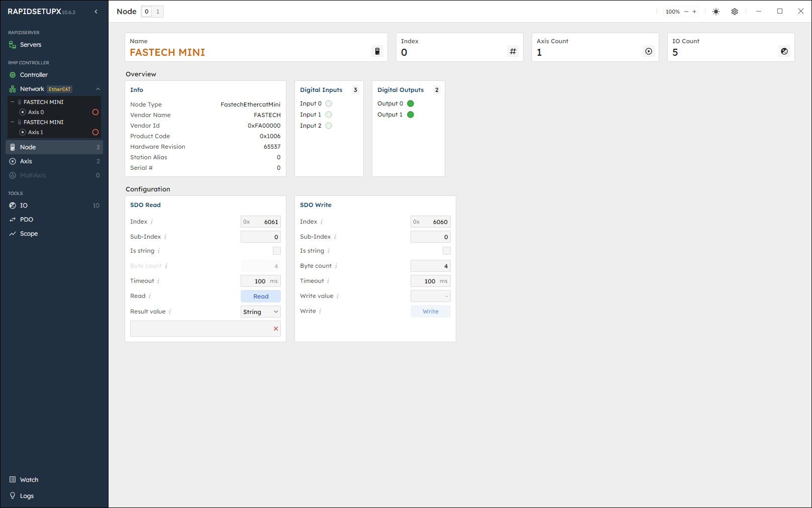This screenshot has height=508, width=812.
Task: Open the IO tool
Action: pyautogui.click(x=54, y=206)
